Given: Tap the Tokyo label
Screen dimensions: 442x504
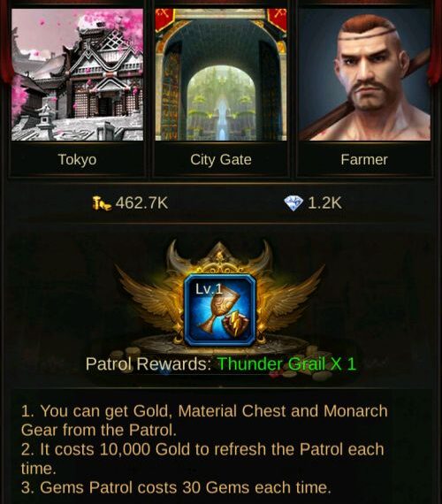Looking at the screenshot, I should pyautogui.click(x=77, y=160).
